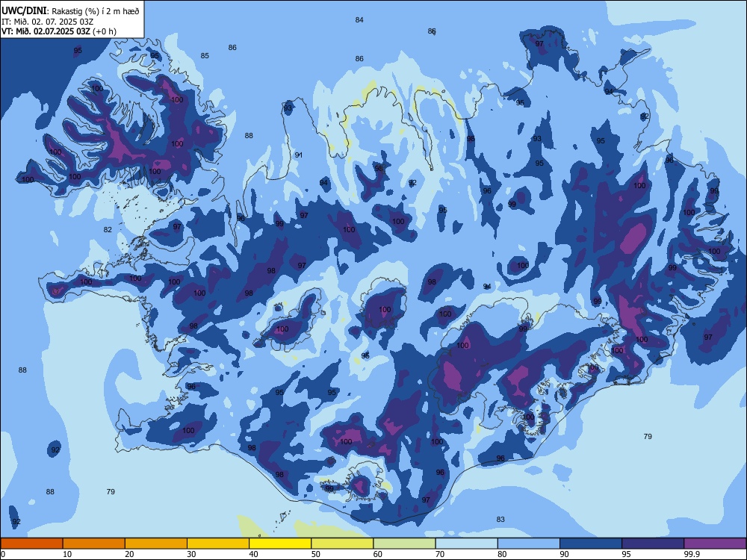Click the indigo 95–99.9 legend swatch
Viewport: 747px width, 560px height.
653,544
